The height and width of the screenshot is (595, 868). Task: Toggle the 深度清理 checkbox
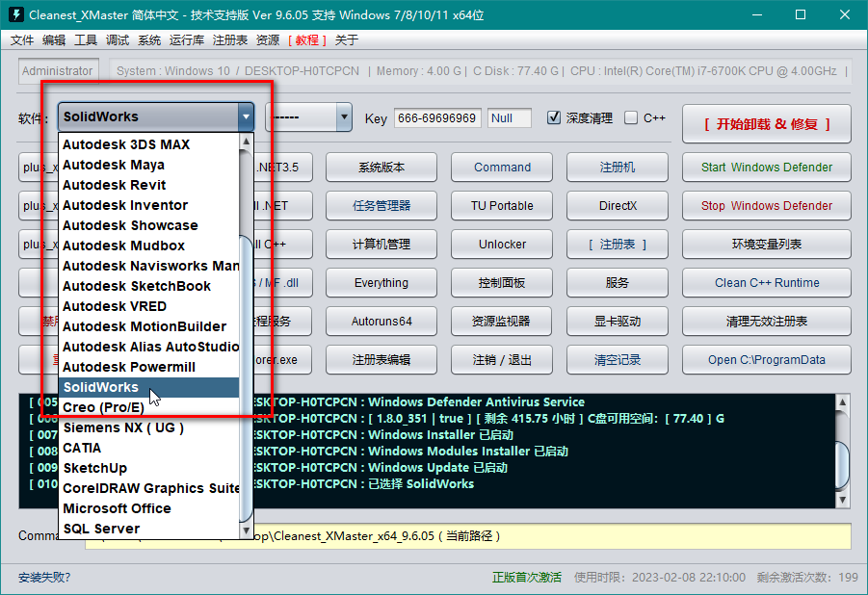(x=554, y=117)
